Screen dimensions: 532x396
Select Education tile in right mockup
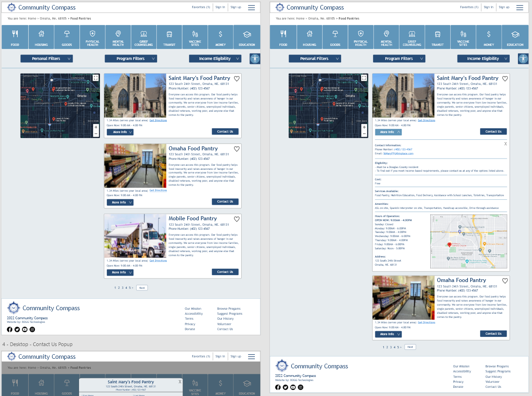tap(515, 37)
